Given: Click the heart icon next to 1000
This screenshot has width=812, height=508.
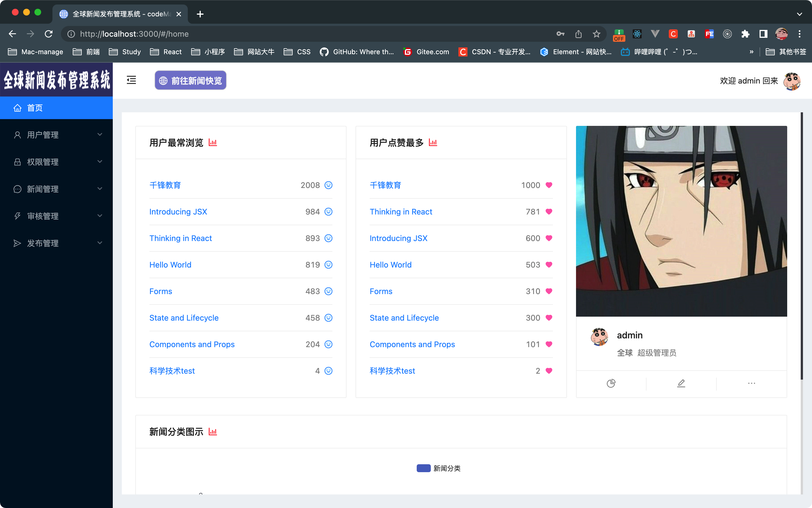Looking at the screenshot, I should pyautogui.click(x=549, y=185).
